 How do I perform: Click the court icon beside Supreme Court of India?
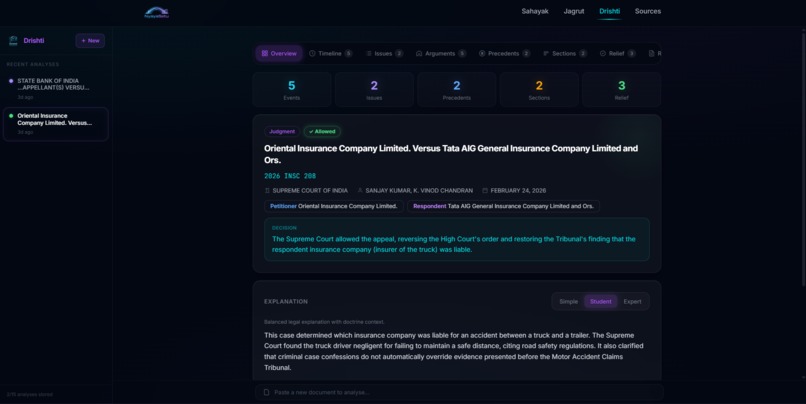(x=267, y=191)
